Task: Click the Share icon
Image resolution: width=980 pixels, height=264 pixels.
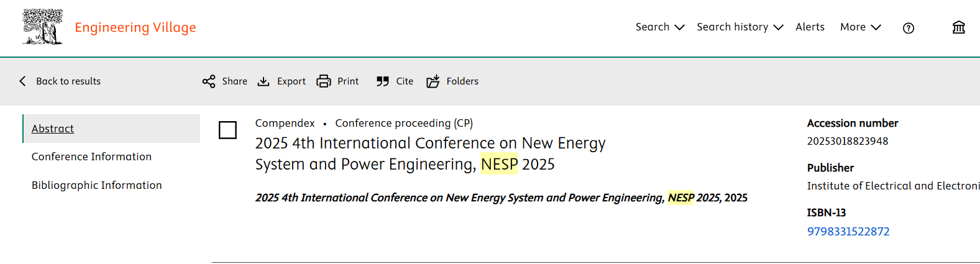Action: tap(209, 81)
